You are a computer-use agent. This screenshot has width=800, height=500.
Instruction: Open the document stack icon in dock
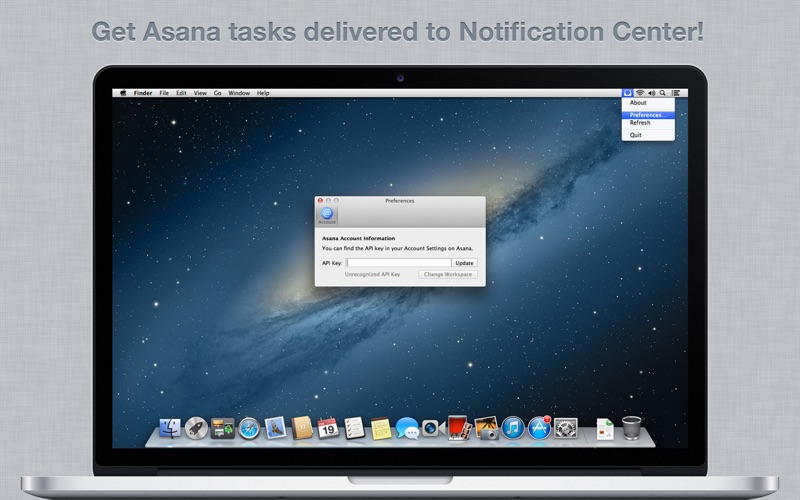605,429
